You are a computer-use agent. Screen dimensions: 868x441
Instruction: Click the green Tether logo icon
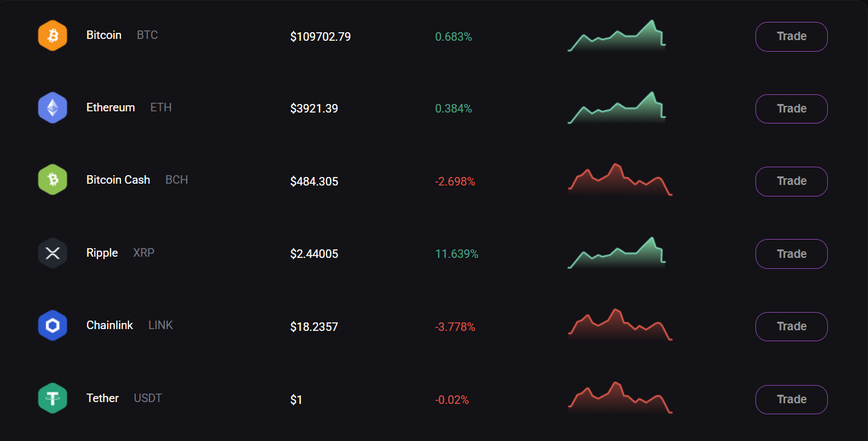tap(52, 398)
